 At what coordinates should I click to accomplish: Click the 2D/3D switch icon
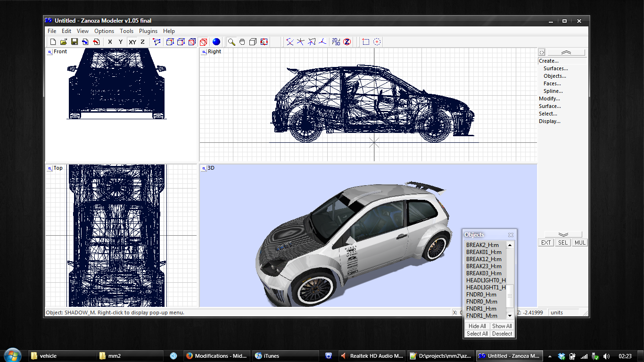(x=336, y=42)
